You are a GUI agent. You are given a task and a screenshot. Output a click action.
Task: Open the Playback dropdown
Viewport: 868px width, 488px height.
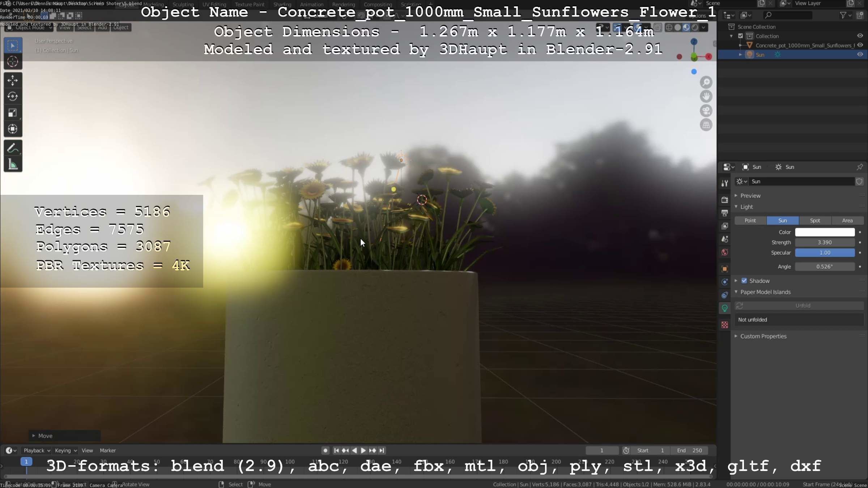pyautogui.click(x=37, y=450)
